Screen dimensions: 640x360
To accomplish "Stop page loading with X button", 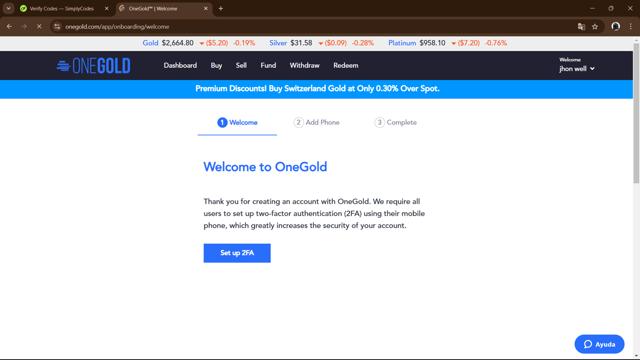I will pyautogui.click(x=39, y=27).
